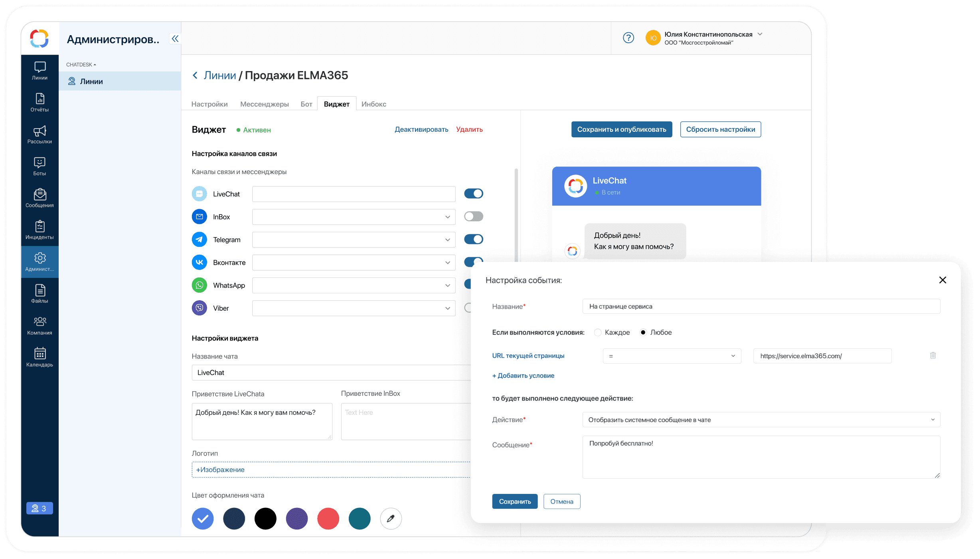980x559 pixels.
Task: Click Сохранить и опубликовать button
Action: (622, 129)
